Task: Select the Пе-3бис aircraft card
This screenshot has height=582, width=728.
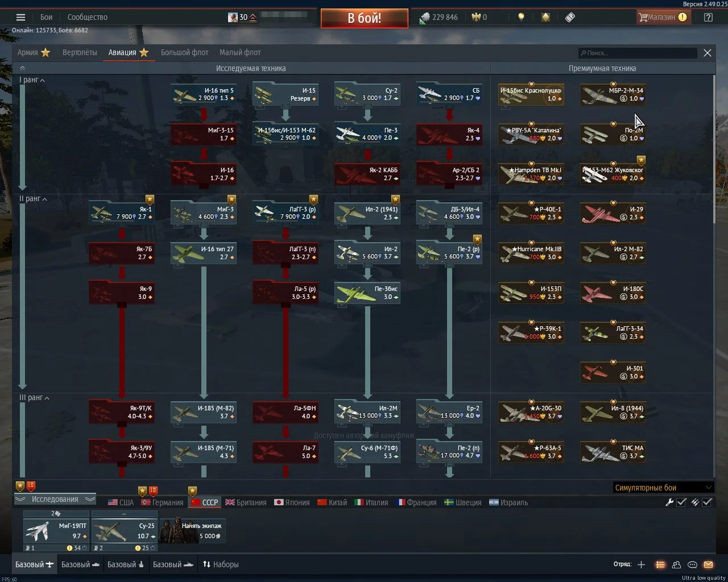Action: tap(367, 293)
